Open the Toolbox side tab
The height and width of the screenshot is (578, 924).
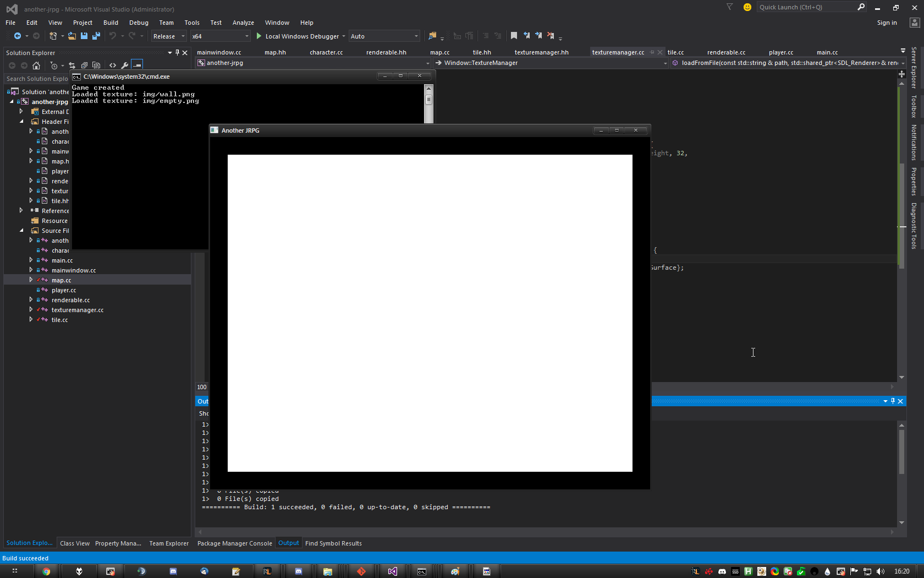point(914,106)
